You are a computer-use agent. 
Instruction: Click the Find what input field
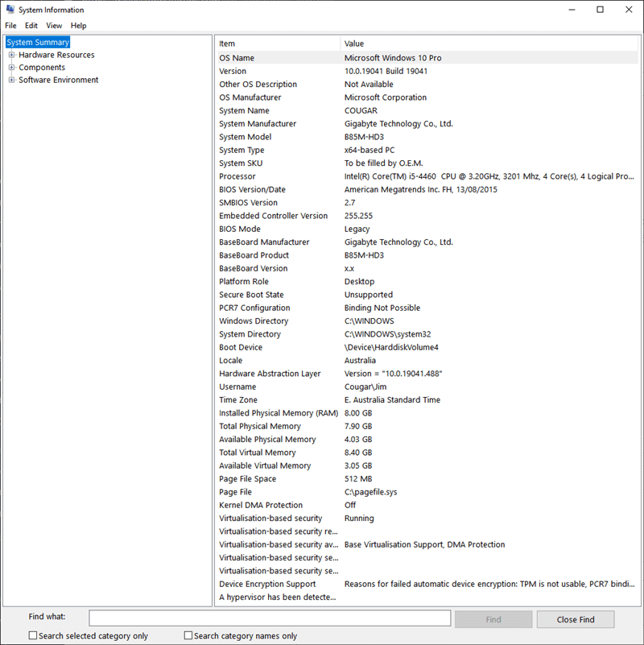point(270,618)
